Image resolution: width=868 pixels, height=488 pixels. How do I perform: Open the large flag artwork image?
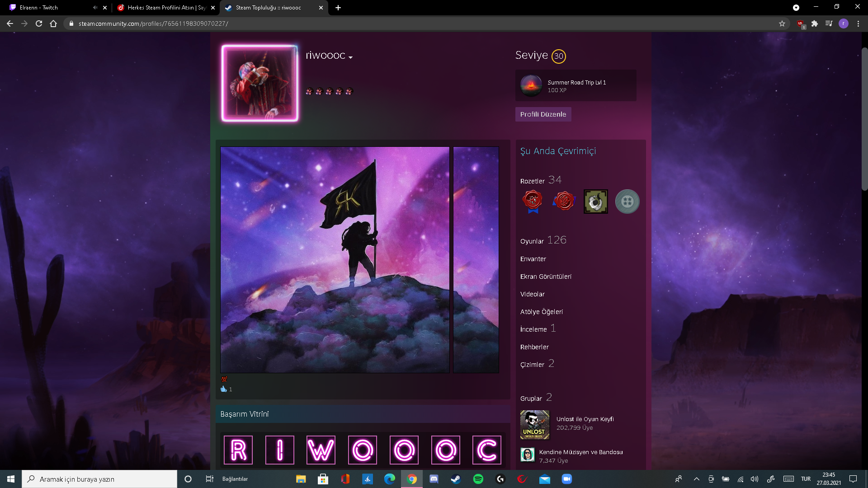[x=335, y=260]
